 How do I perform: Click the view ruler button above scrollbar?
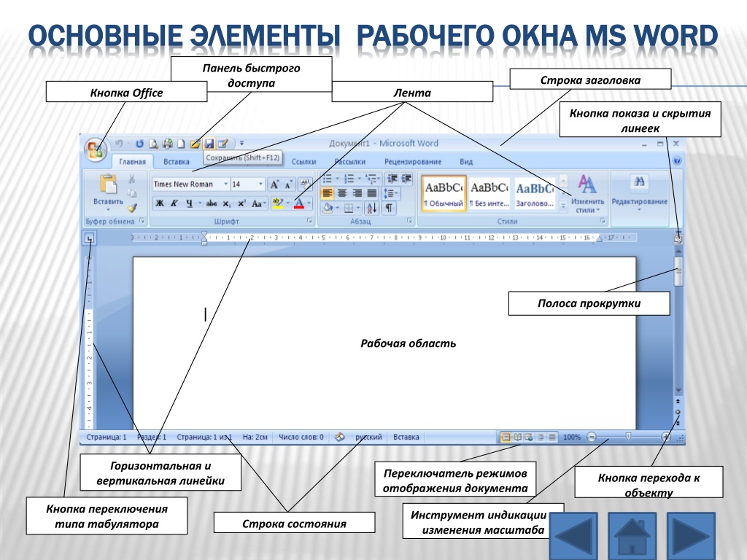click(678, 239)
